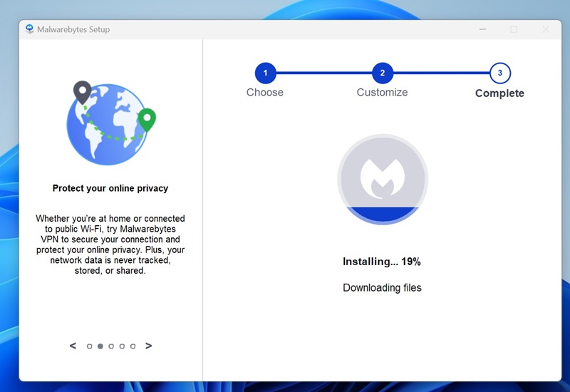Screen dimensions: 570x392
Task: Click the Malwarebytes icon in title bar
Action: (x=30, y=29)
